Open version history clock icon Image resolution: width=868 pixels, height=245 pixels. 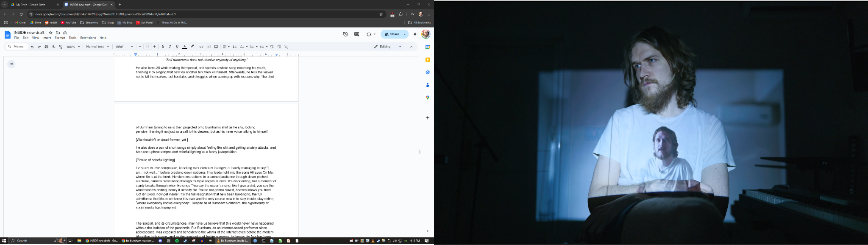(345, 34)
